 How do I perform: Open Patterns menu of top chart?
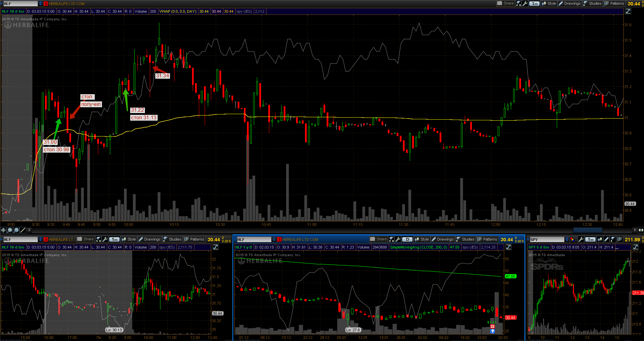[614, 3]
